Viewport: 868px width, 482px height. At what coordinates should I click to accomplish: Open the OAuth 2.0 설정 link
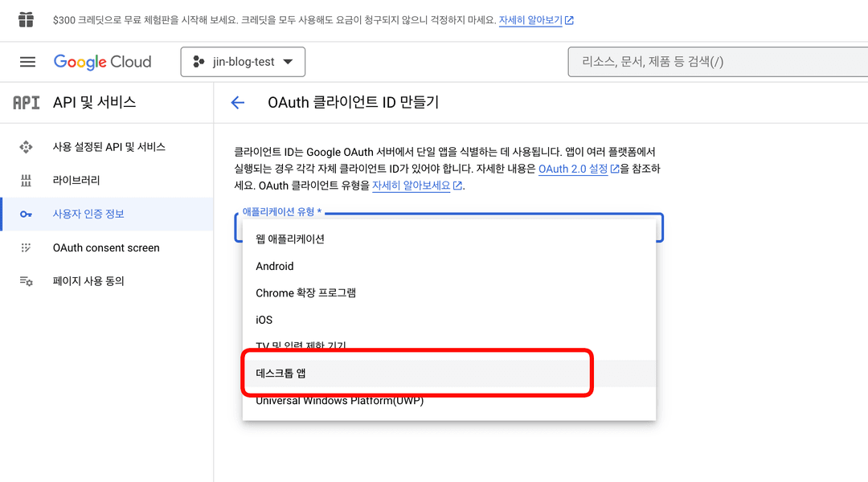(x=573, y=169)
